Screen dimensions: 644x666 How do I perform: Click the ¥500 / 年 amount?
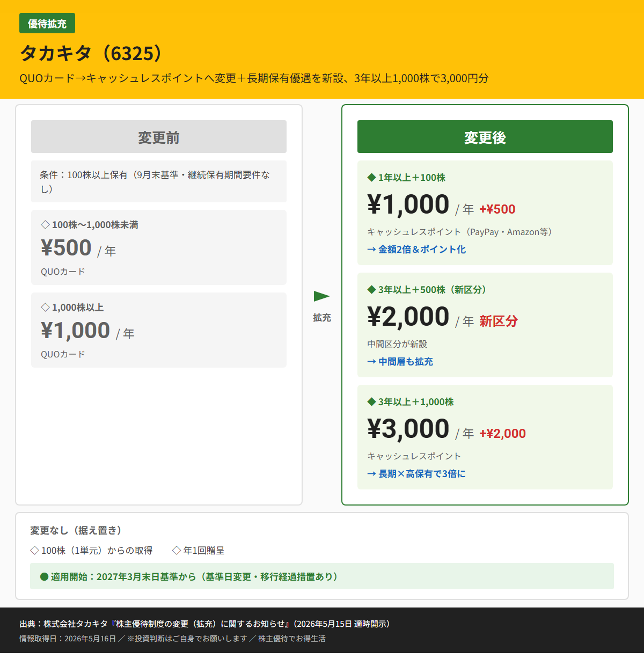78,248
